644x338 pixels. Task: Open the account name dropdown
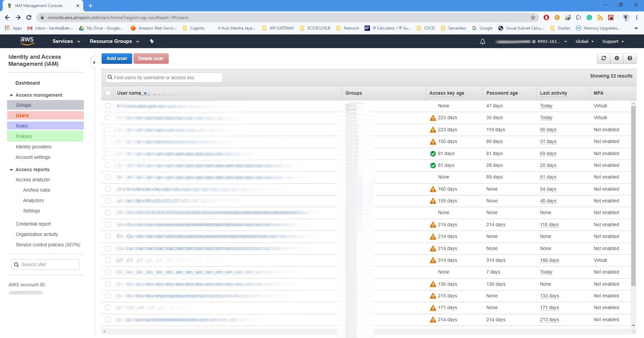pyautogui.click(x=530, y=41)
